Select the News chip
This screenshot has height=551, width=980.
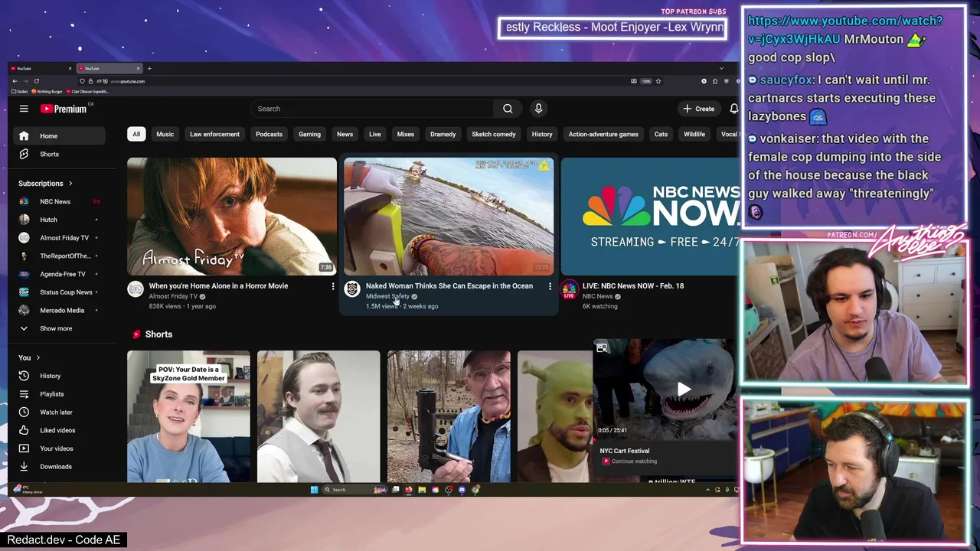[x=345, y=134]
